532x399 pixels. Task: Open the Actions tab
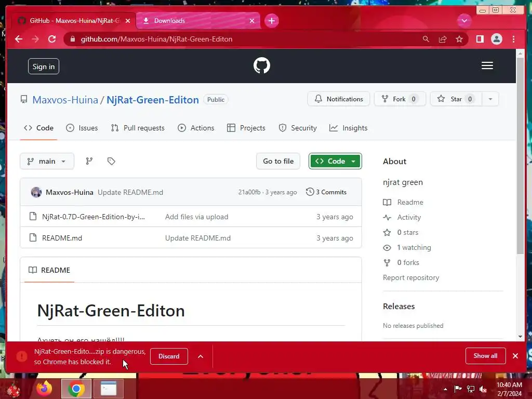(196, 128)
